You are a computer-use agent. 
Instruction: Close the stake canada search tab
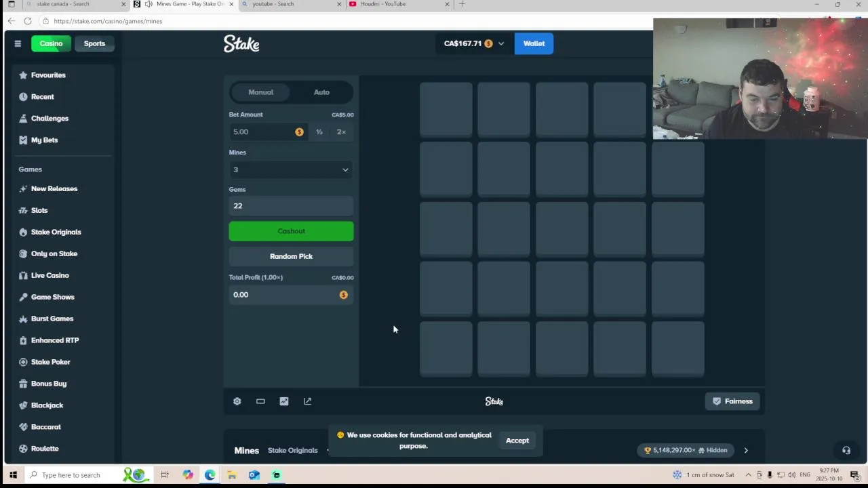[123, 4]
